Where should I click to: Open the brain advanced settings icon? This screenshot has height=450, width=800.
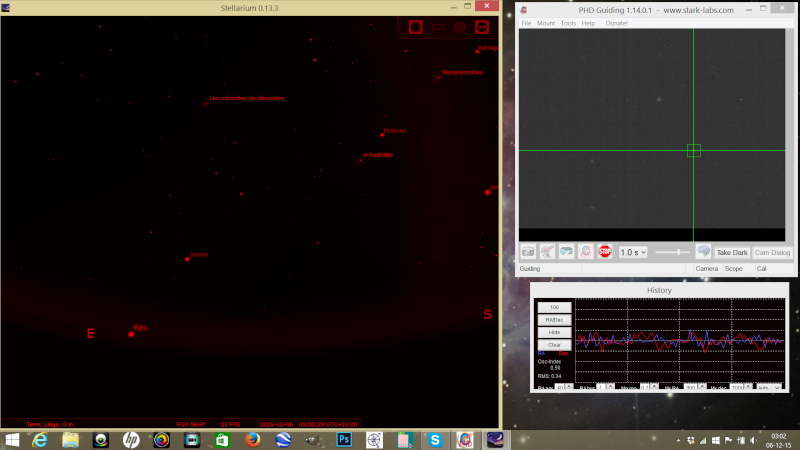pos(703,252)
